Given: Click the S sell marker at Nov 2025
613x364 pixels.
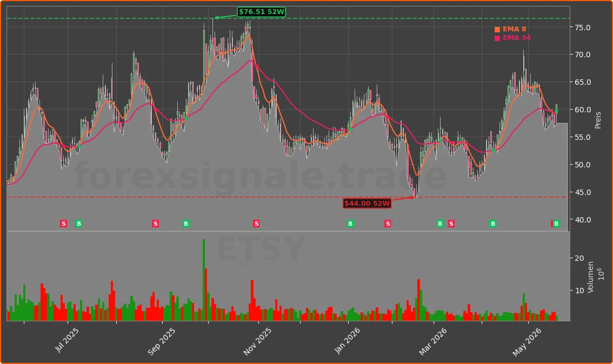Looking at the screenshot, I should 256,224.
